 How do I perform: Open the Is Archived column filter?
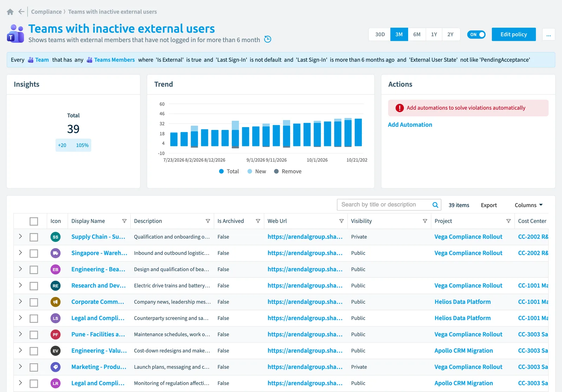[x=258, y=221]
